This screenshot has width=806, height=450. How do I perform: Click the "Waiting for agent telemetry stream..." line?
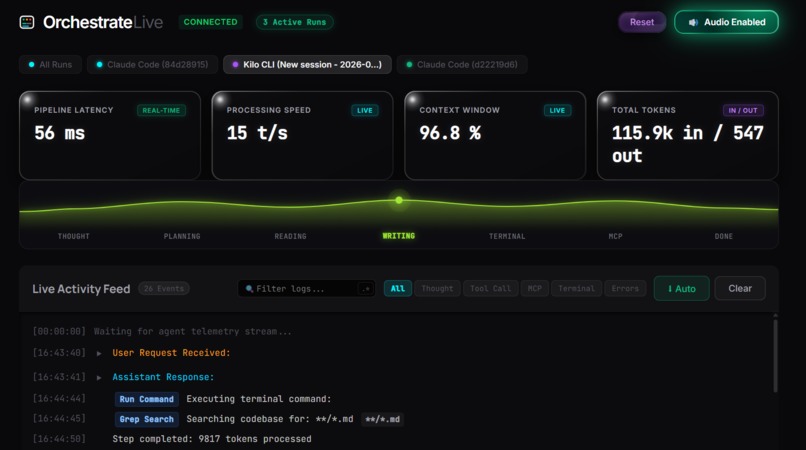192,332
